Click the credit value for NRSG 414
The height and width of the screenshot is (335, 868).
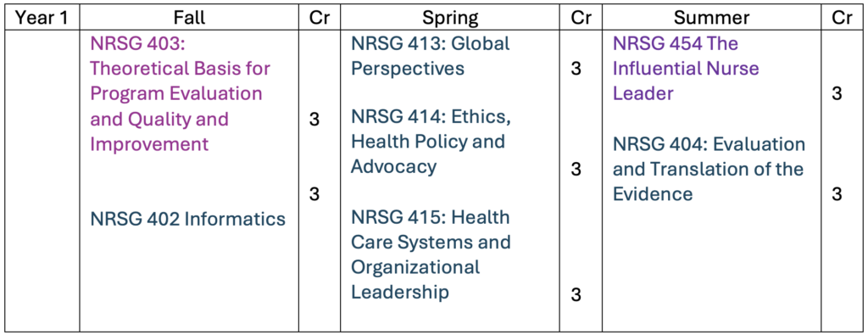[576, 169]
